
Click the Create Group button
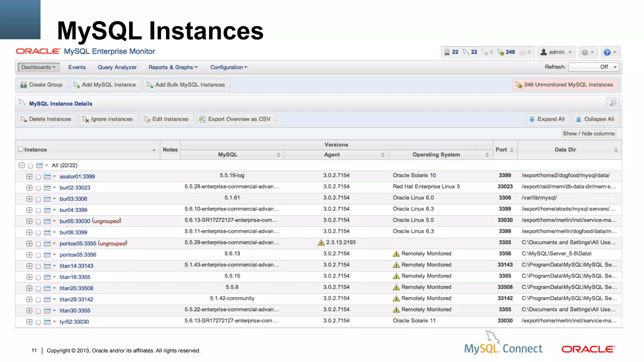pos(42,85)
